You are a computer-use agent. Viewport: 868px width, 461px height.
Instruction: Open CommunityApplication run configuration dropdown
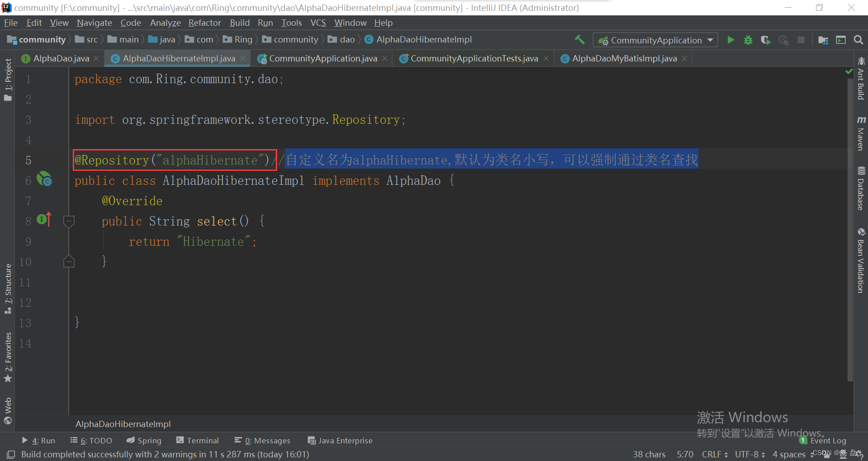pos(655,40)
